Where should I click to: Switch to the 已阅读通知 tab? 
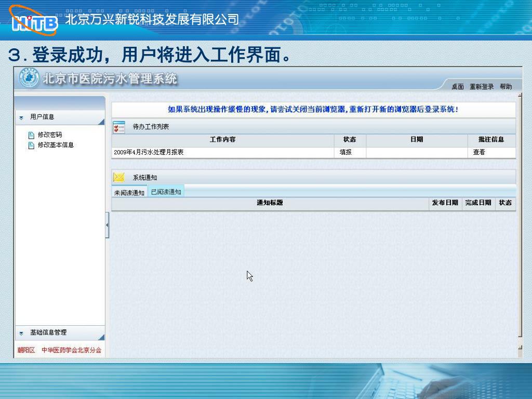(x=166, y=192)
